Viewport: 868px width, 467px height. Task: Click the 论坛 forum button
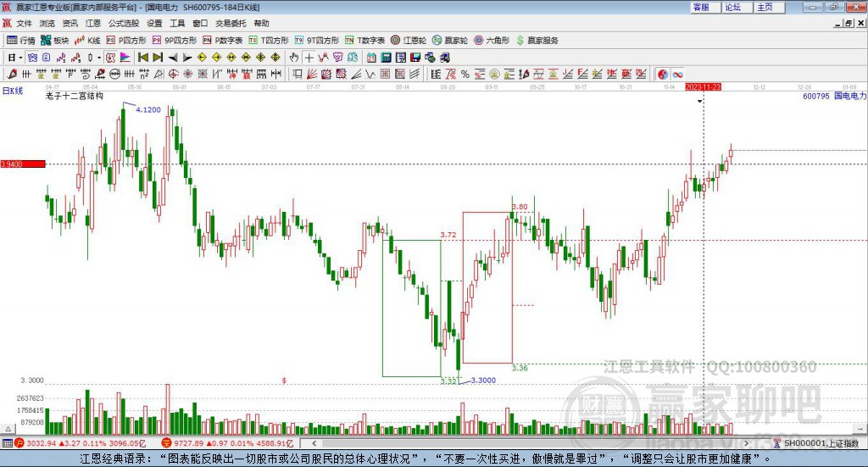coord(737,7)
